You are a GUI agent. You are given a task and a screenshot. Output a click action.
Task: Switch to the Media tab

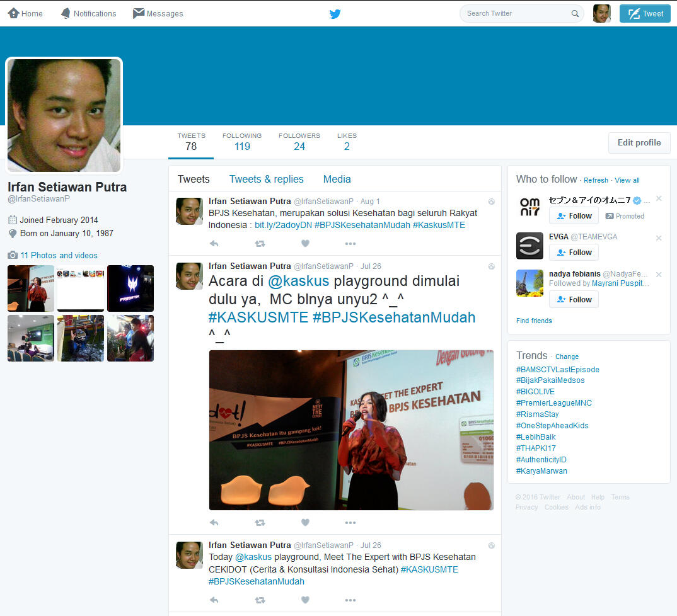[x=337, y=179]
